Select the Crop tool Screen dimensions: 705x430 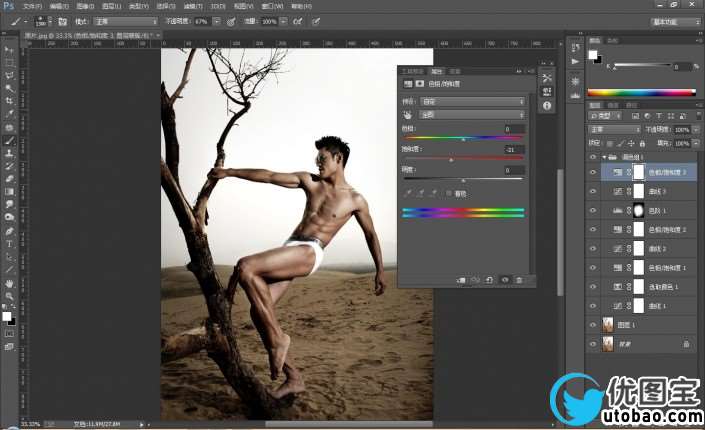[9, 101]
